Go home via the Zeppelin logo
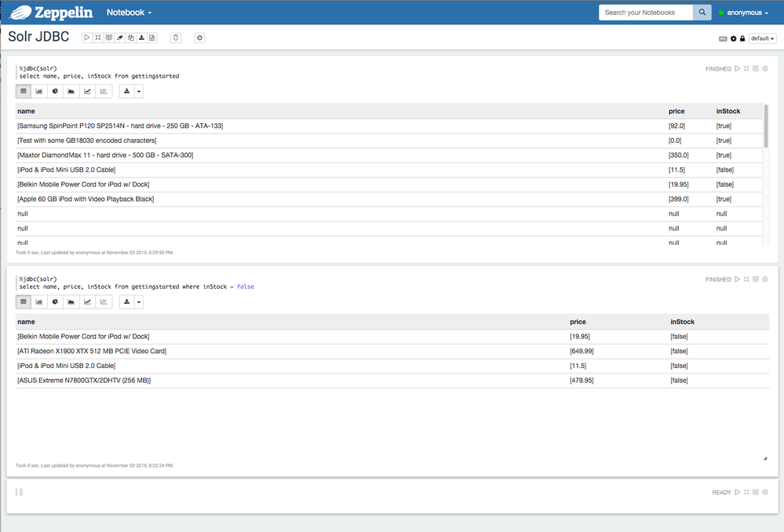Image resolution: width=784 pixels, height=532 pixels. pyautogui.click(x=51, y=13)
